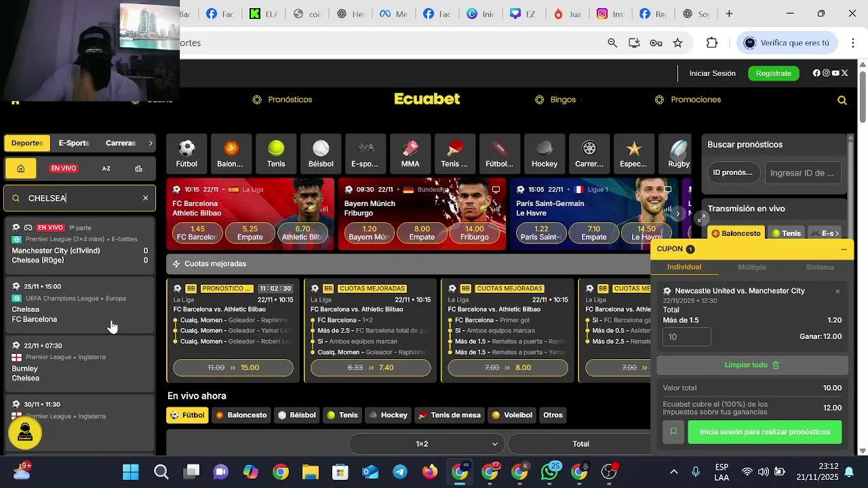The width and height of the screenshot is (868, 488).
Task: Click the stake amount field in coupon
Action: click(687, 337)
